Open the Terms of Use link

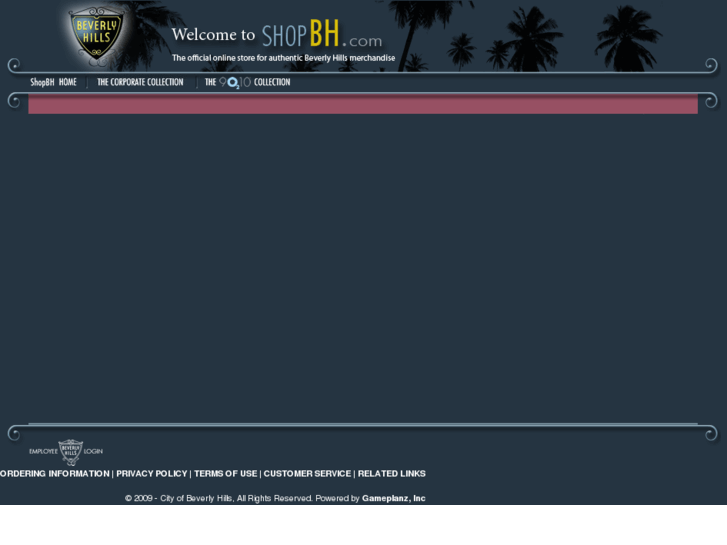pyautogui.click(x=225, y=474)
